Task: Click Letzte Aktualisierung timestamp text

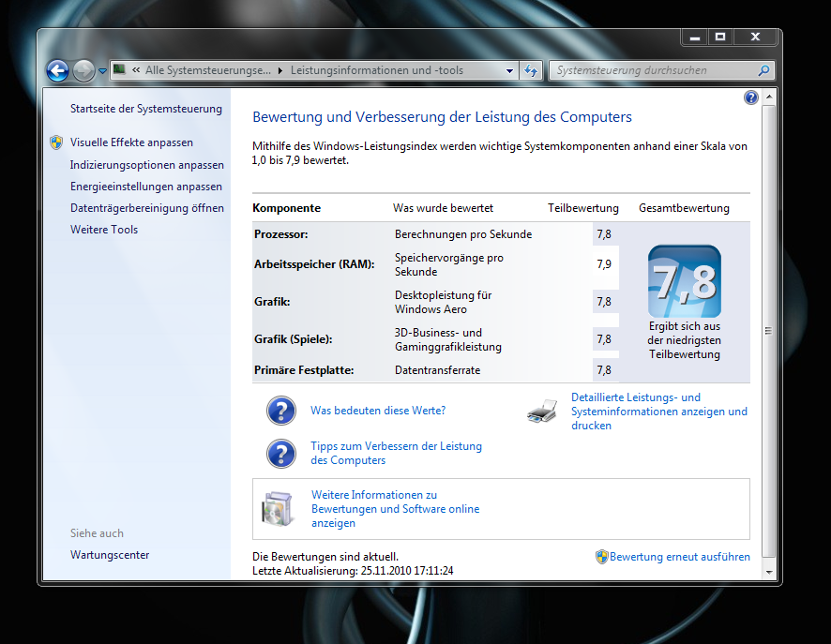Action: [x=353, y=571]
